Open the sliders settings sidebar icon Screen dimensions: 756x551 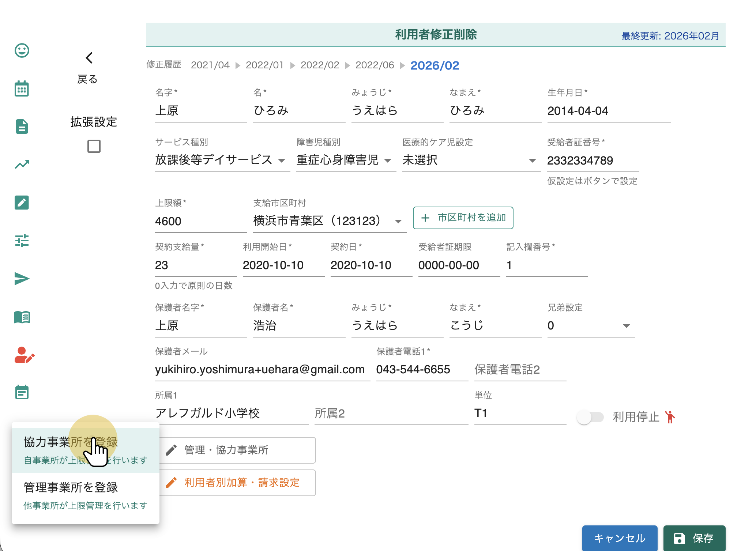pyautogui.click(x=22, y=241)
